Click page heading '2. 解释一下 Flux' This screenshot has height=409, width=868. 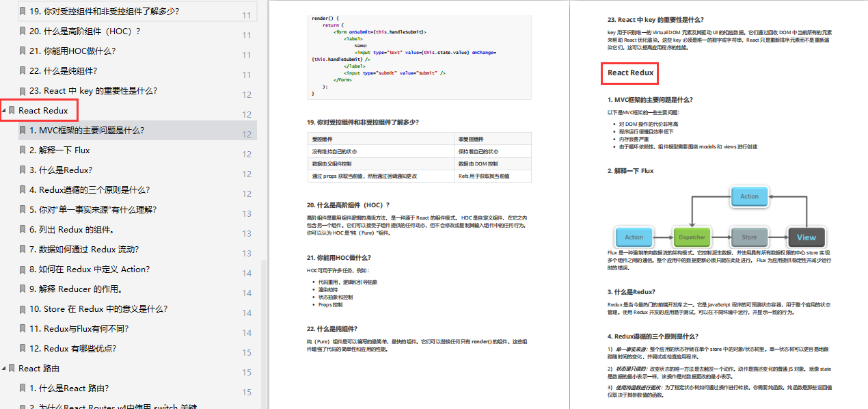coord(631,171)
